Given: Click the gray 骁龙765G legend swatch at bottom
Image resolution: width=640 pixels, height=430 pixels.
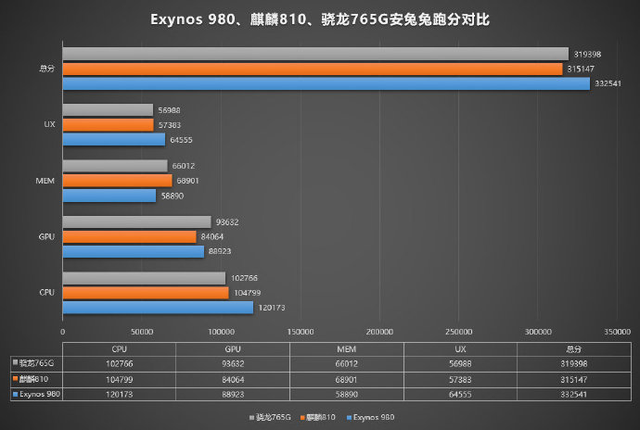Looking at the screenshot, I should click(x=252, y=418).
